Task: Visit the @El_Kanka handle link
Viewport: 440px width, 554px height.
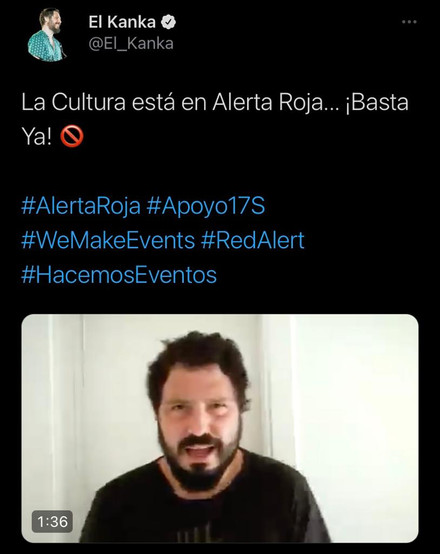Action: coord(131,43)
